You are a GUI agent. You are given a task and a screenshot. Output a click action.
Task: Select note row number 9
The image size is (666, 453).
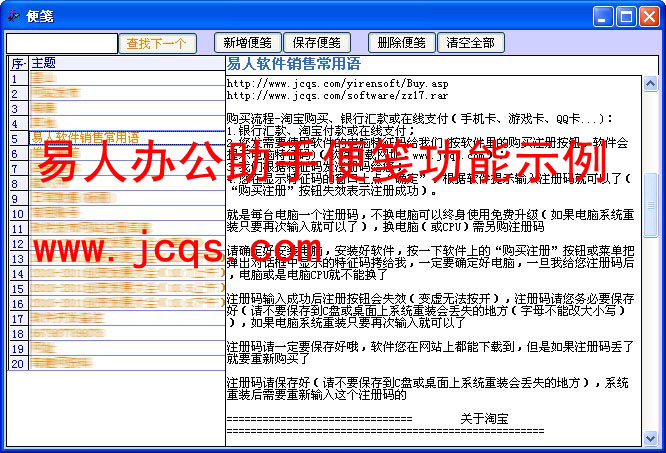[x=117, y=199]
